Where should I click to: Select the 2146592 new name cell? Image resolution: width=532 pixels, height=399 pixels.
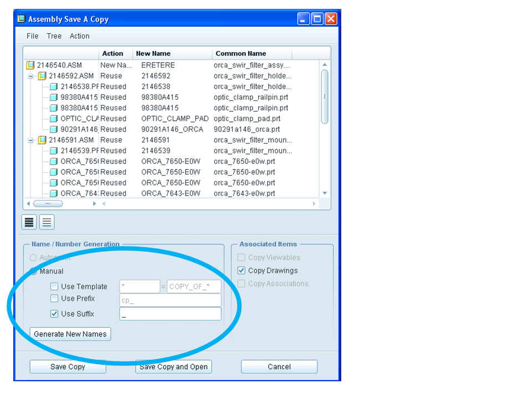(x=156, y=76)
